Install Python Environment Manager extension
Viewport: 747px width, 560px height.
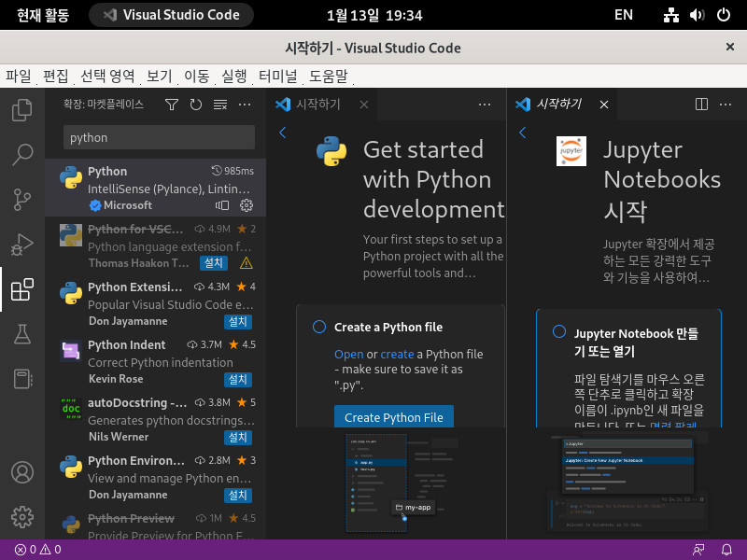pos(238,496)
